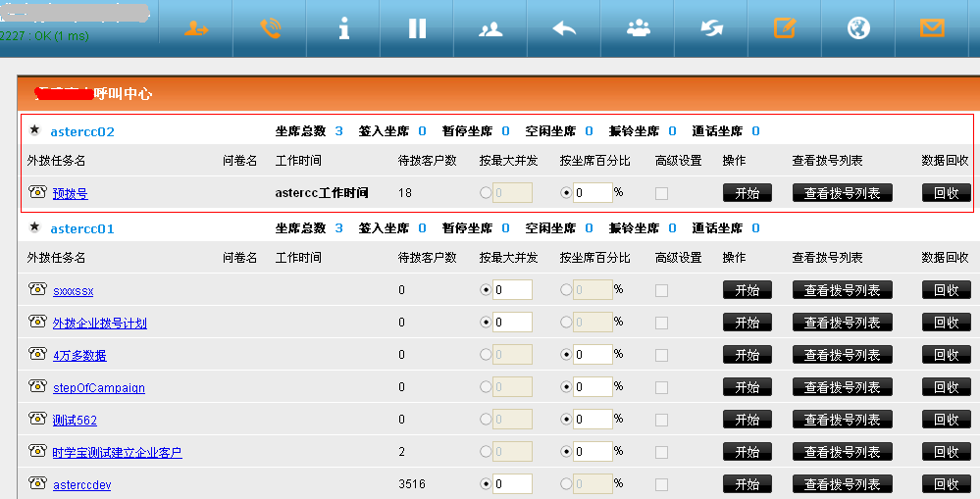Select seat-percentage radio for asterccdev task
The image size is (980, 499).
point(566,484)
